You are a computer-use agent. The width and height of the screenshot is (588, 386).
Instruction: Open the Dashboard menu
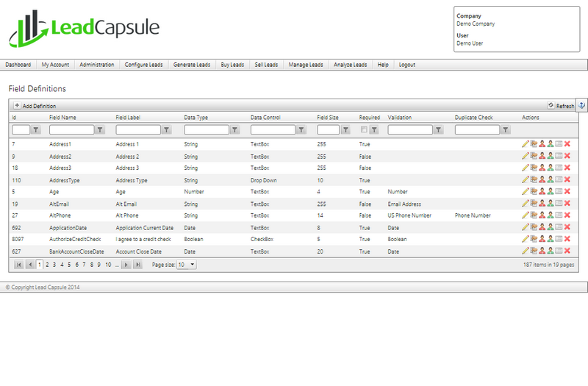[18, 65]
